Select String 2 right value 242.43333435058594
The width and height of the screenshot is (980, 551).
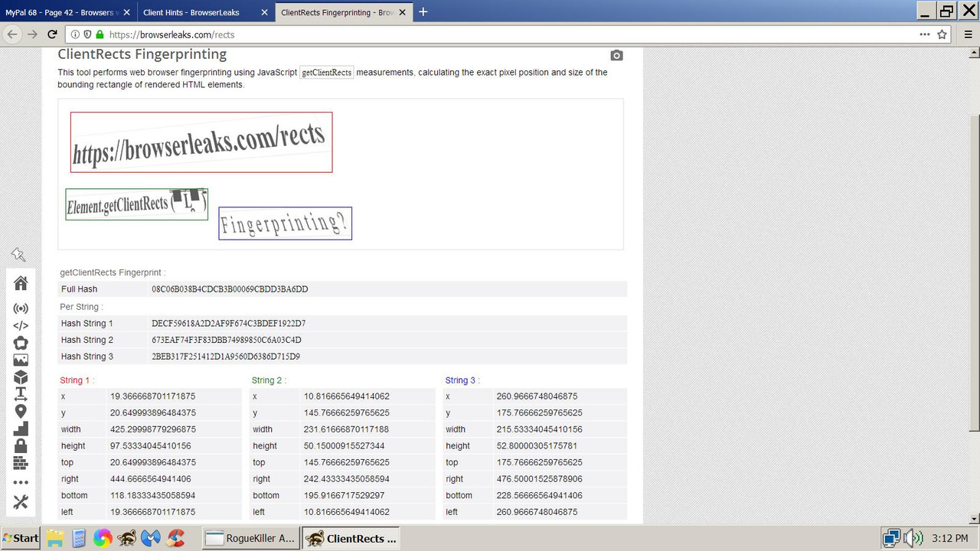point(346,479)
